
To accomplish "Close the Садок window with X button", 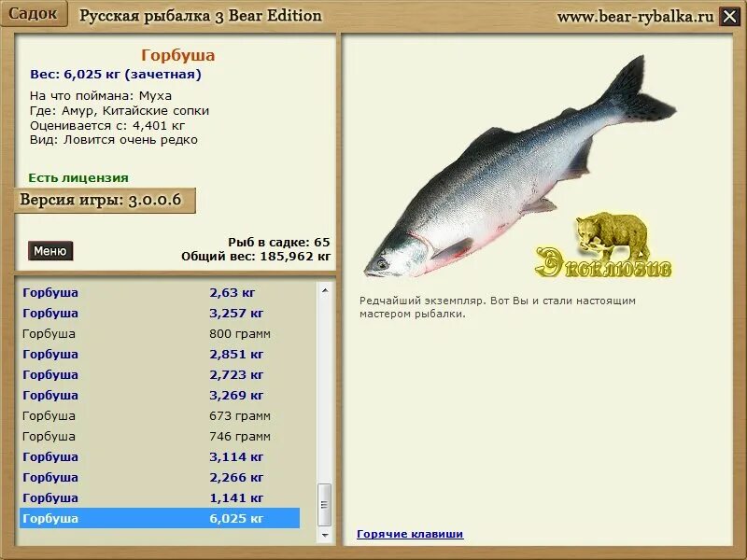I will (729, 17).
